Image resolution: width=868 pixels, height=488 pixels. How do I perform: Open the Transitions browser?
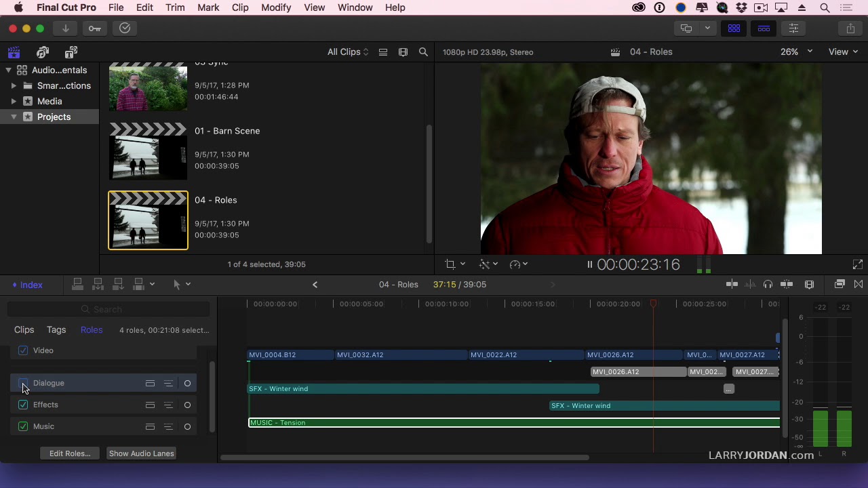pyautogui.click(x=859, y=285)
